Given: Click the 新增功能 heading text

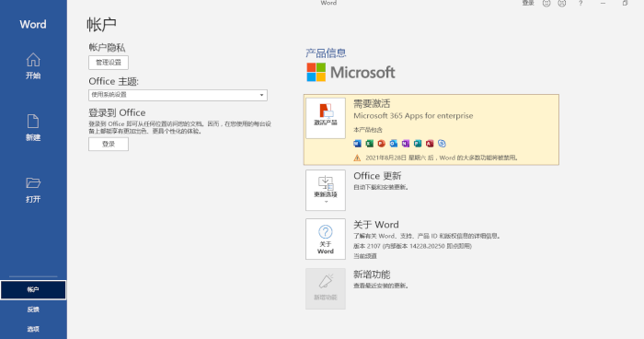Looking at the screenshot, I should (x=372, y=275).
